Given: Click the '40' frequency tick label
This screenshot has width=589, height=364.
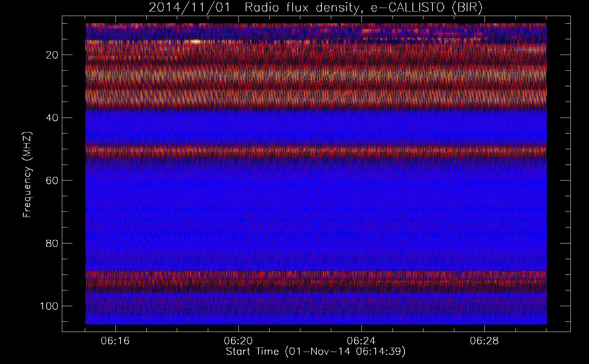Looking at the screenshot, I should click(x=52, y=118).
